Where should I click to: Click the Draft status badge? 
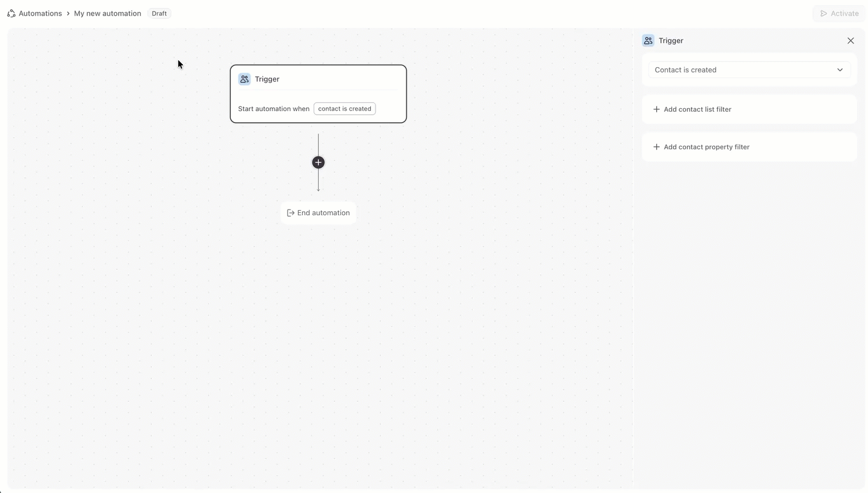pos(159,13)
